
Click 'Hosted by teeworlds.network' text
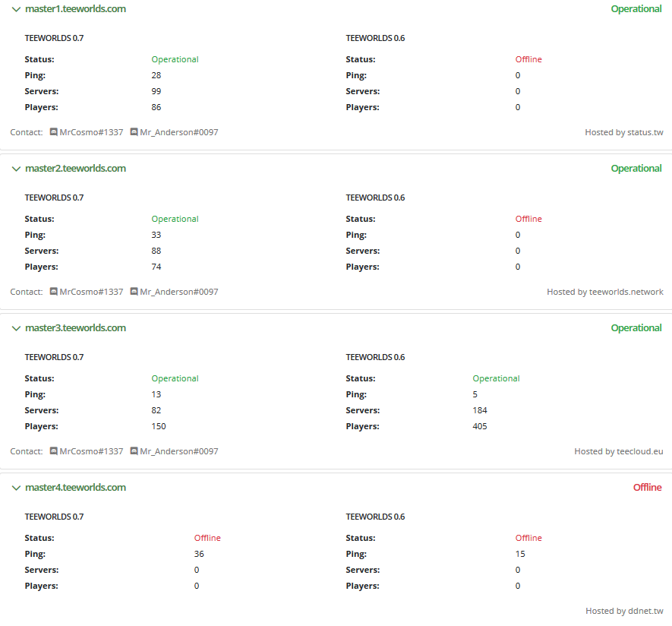605,292
